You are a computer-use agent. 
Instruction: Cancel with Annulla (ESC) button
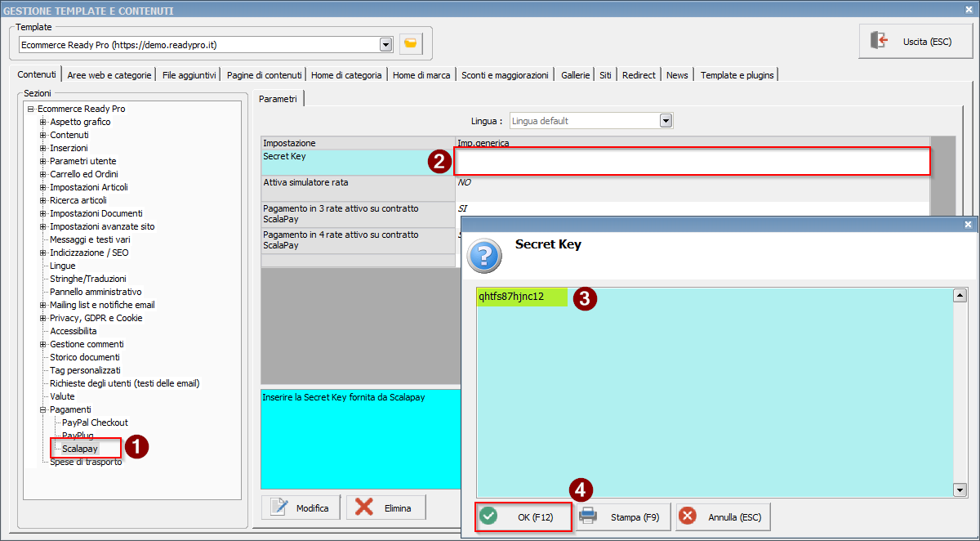[x=723, y=516]
